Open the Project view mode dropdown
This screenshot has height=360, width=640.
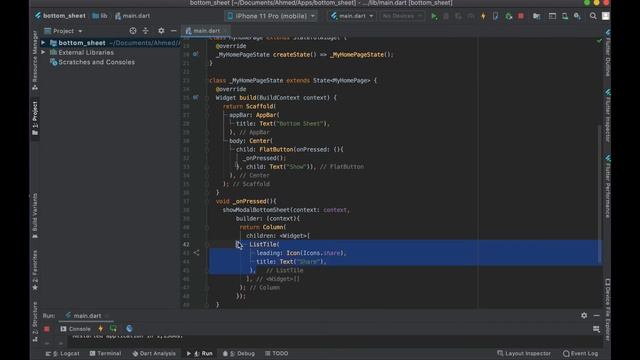[63, 31]
